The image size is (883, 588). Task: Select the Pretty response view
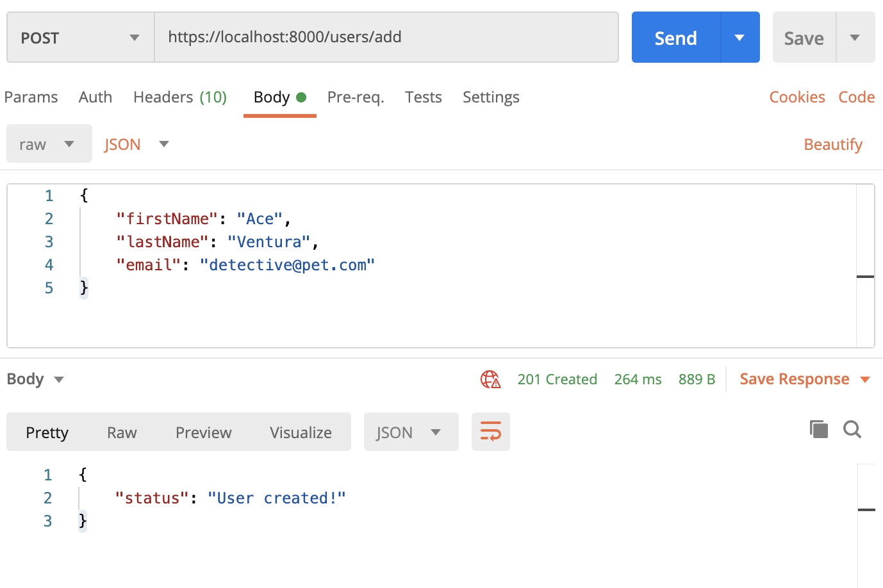(47, 432)
